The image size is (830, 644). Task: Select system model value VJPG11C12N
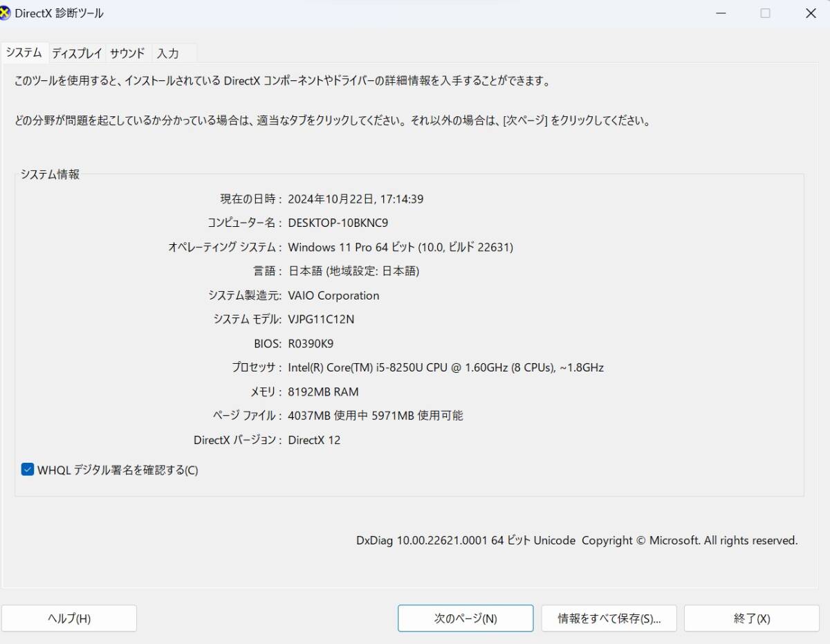[x=321, y=320]
